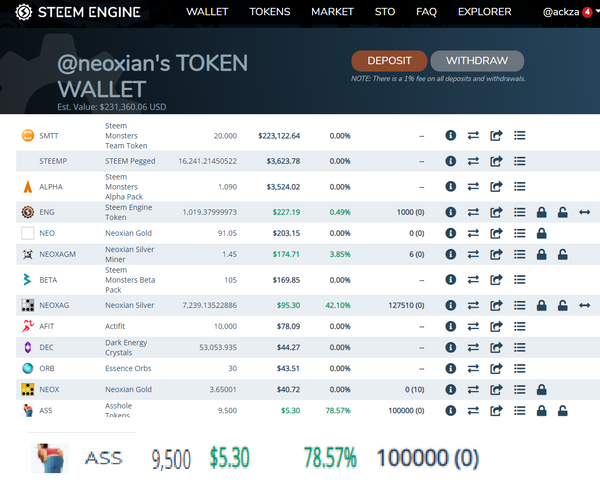
Task: Click the stake lock icon for NEOX
Action: [x=541, y=389]
